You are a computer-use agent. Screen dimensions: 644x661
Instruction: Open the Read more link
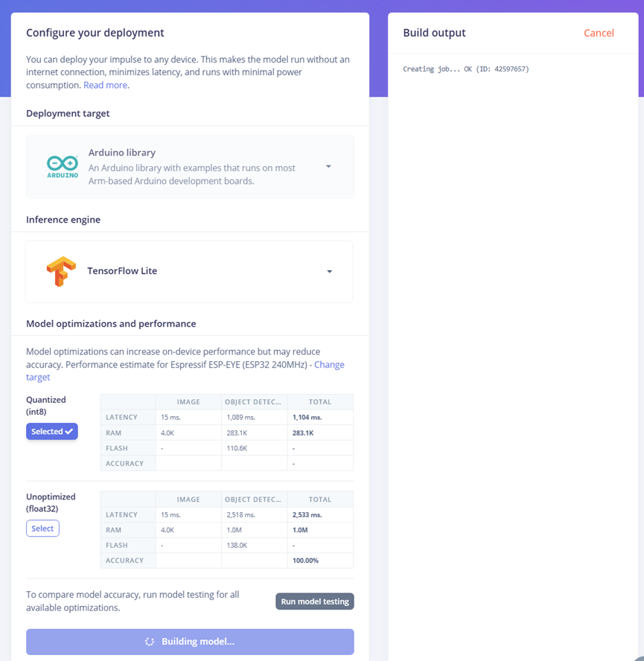click(105, 85)
